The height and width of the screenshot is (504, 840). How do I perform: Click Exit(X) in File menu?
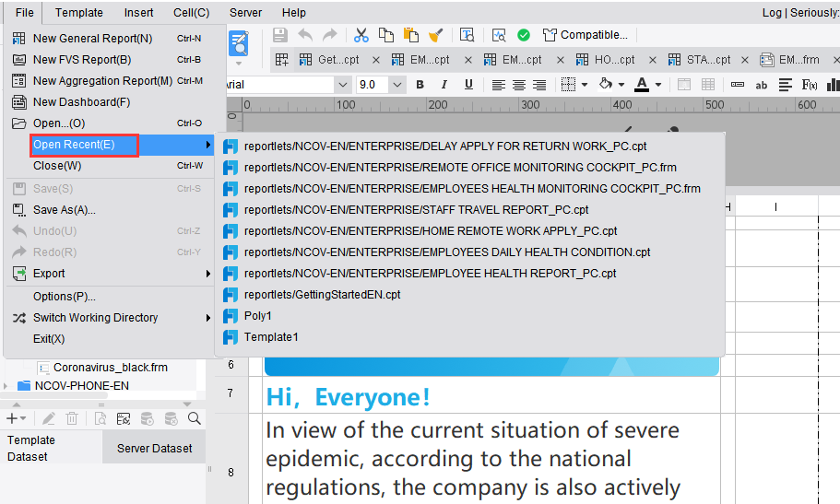tap(109, 339)
